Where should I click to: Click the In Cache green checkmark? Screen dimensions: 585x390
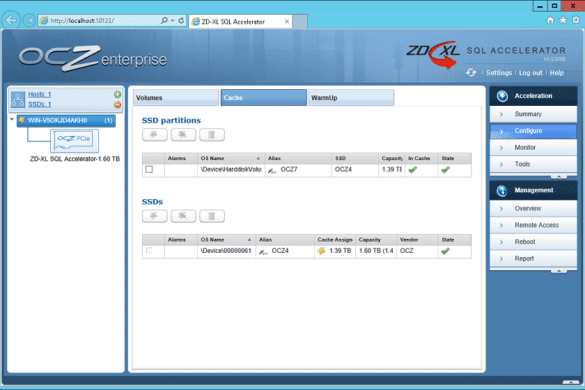point(412,170)
